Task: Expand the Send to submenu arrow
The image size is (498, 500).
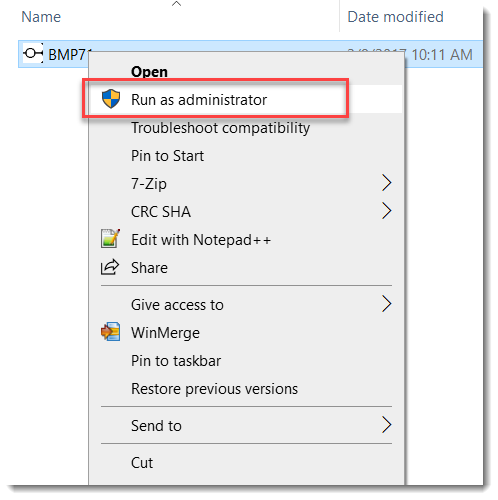Action: coord(386,425)
